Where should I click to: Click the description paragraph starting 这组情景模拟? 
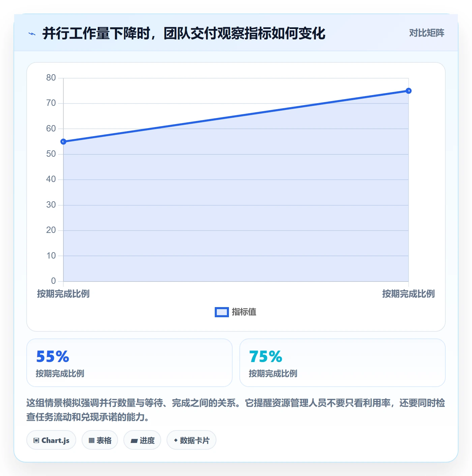[x=236, y=410]
